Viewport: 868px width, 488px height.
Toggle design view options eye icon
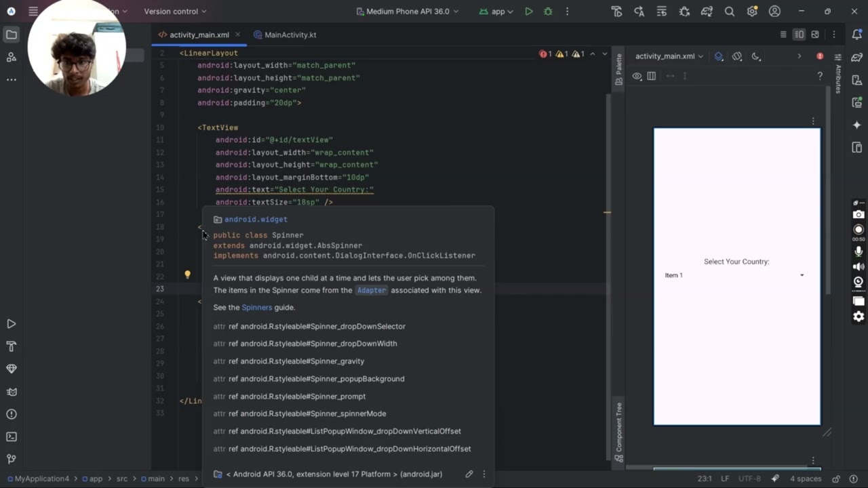coord(637,76)
